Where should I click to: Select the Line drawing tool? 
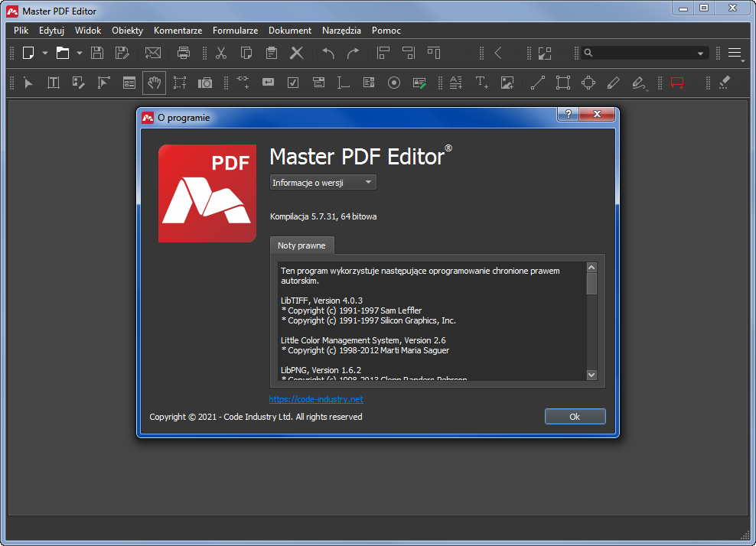pyautogui.click(x=538, y=83)
